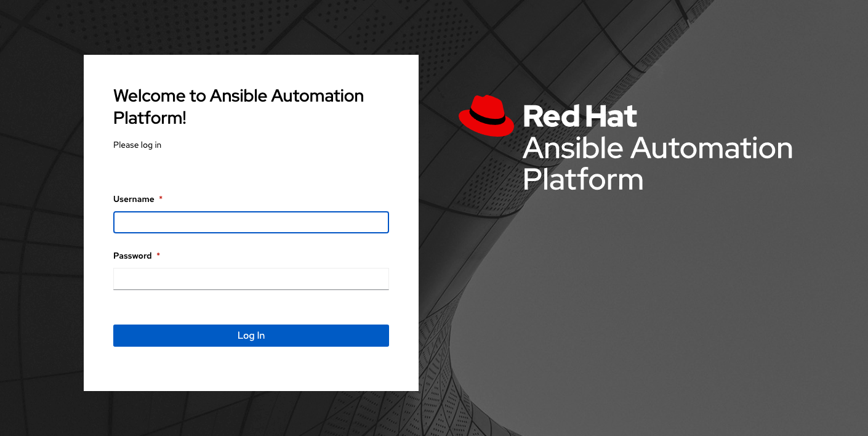The height and width of the screenshot is (436, 868).
Task: Focus the Username input field
Action: coord(251,222)
